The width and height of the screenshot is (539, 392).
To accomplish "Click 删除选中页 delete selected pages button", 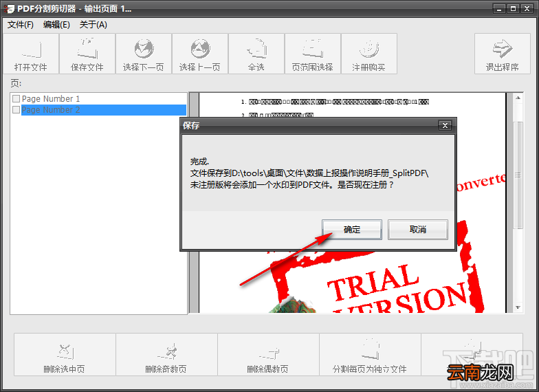I will [65, 355].
